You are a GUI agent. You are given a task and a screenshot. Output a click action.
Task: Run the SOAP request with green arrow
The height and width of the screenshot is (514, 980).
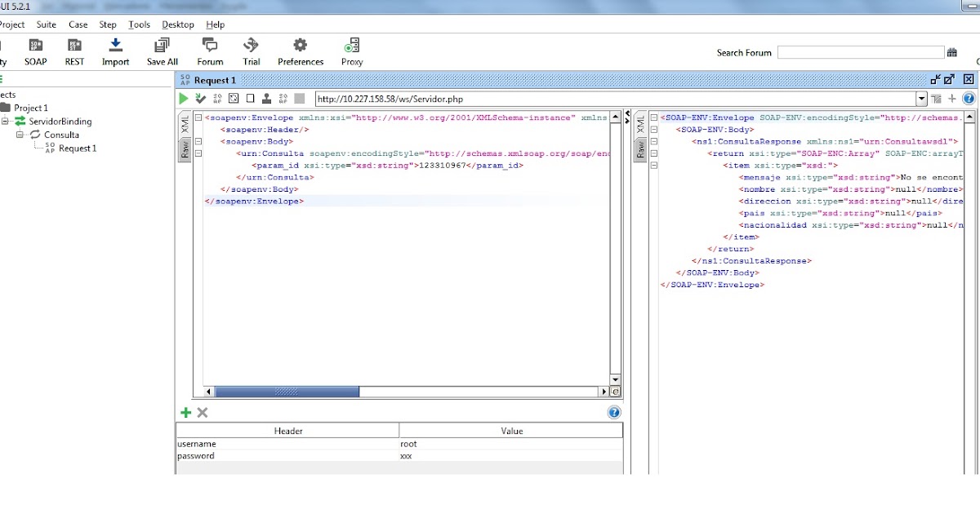pyautogui.click(x=183, y=98)
